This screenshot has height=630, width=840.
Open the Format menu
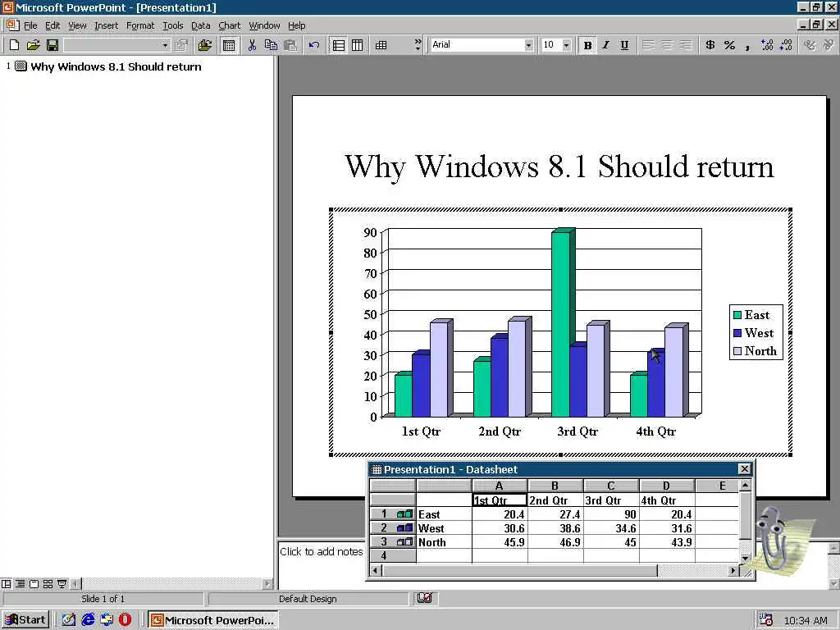[x=139, y=25]
